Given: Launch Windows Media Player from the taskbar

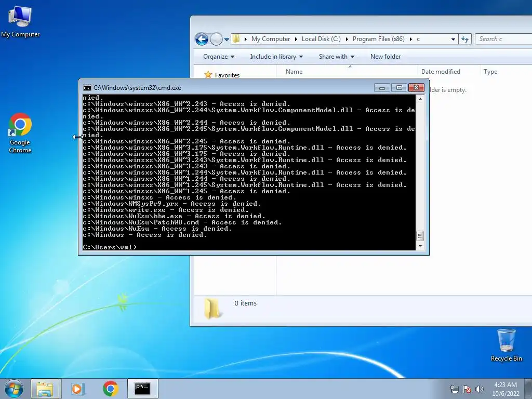Looking at the screenshot, I should (78, 389).
